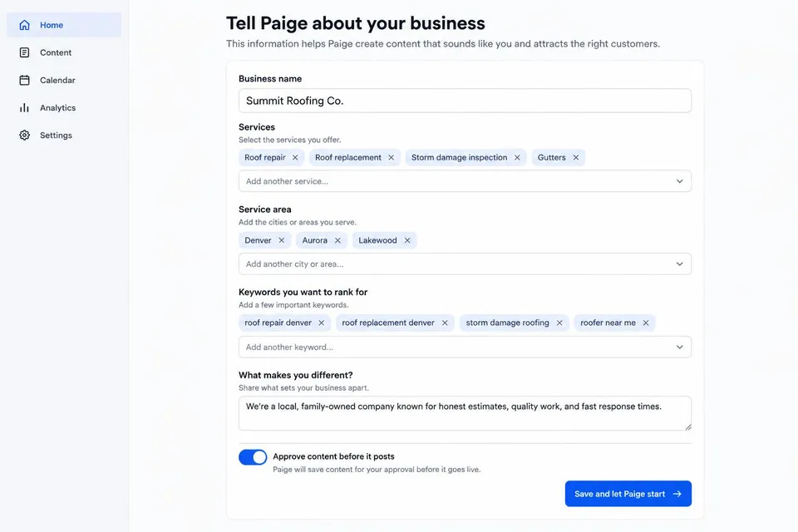Delete the 'roof replacement denver' keyword
The width and height of the screenshot is (798, 532).
click(x=445, y=323)
